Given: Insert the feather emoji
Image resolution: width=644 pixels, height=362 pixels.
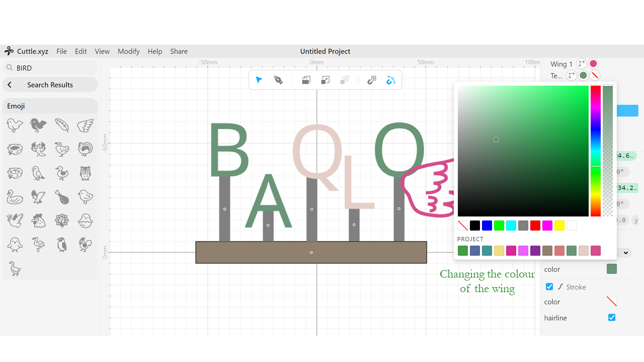Looking at the screenshot, I should 62,125.
